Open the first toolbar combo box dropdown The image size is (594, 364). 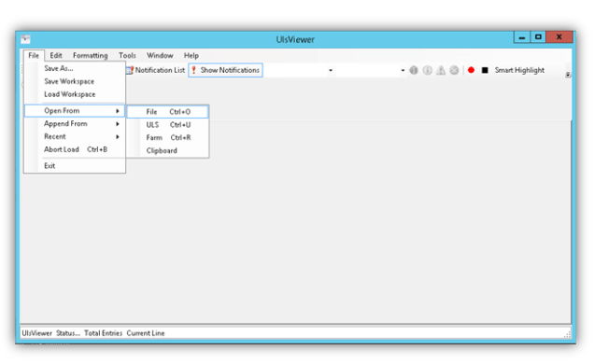click(x=331, y=70)
